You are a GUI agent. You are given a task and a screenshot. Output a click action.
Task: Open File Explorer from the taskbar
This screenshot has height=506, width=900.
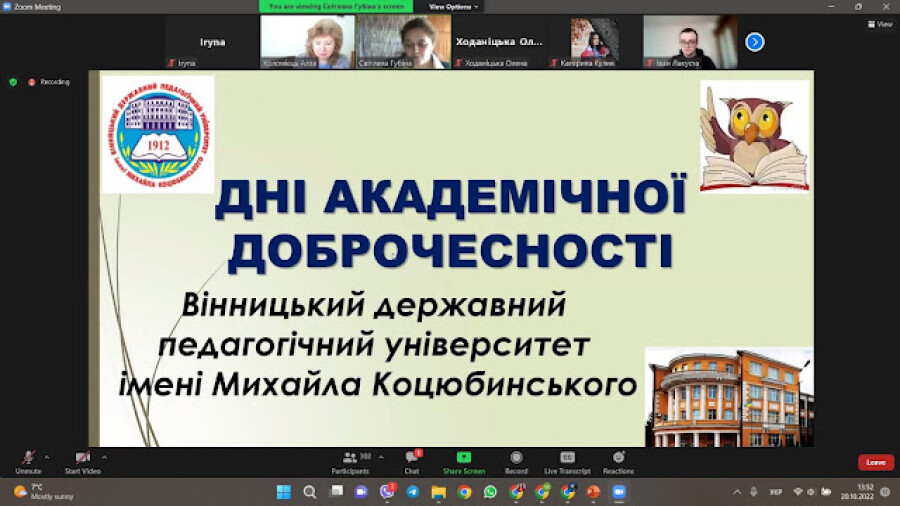[x=439, y=492]
